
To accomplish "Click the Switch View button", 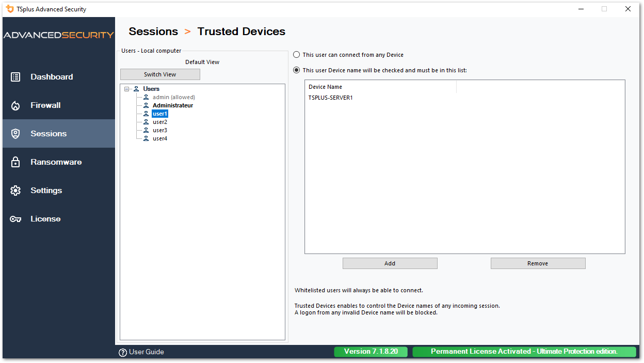I will 160,74.
